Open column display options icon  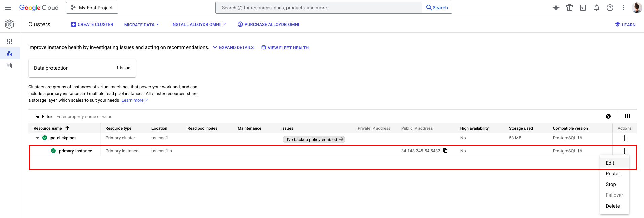[627, 116]
